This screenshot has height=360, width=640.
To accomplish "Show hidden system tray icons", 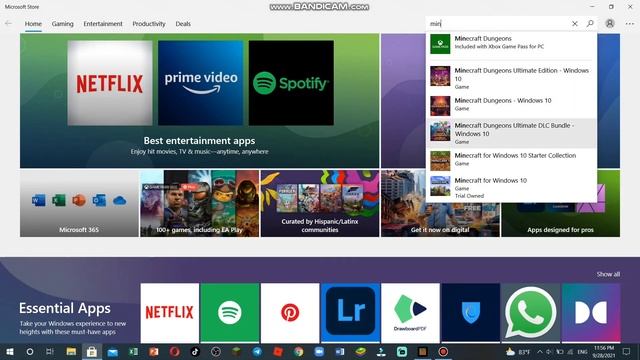I will point(540,352).
